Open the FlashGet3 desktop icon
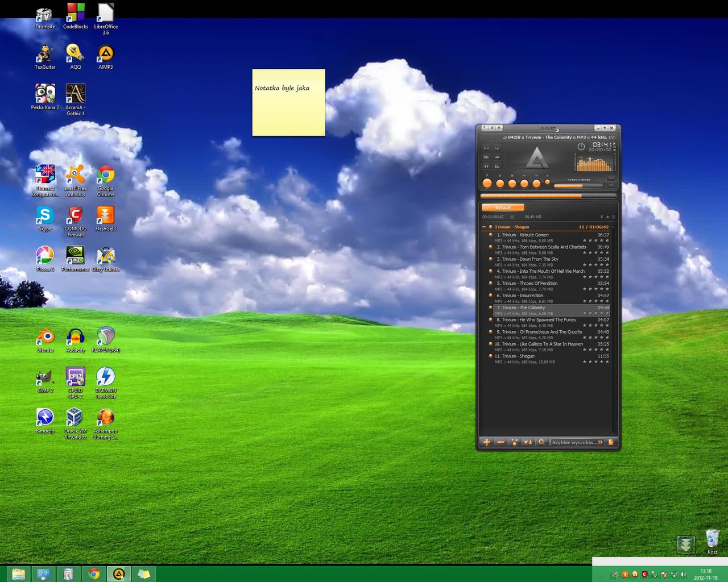The width and height of the screenshot is (728, 582). [x=105, y=219]
